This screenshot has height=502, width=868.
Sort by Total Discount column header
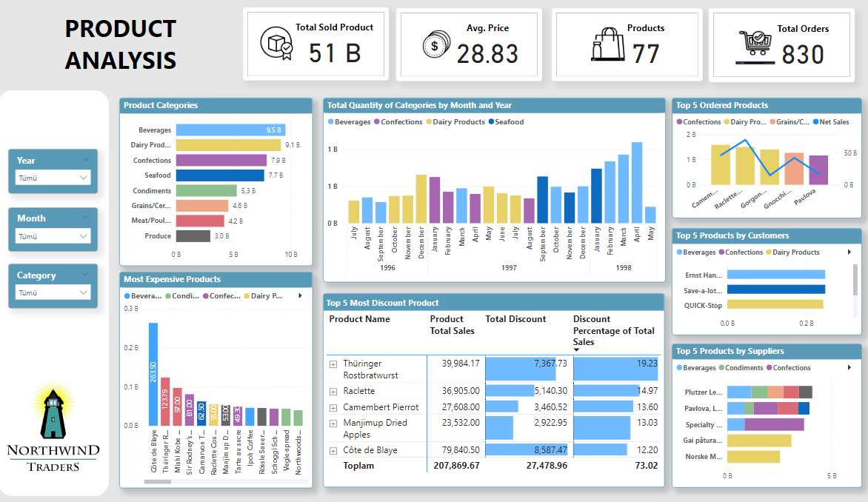(515, 319)
